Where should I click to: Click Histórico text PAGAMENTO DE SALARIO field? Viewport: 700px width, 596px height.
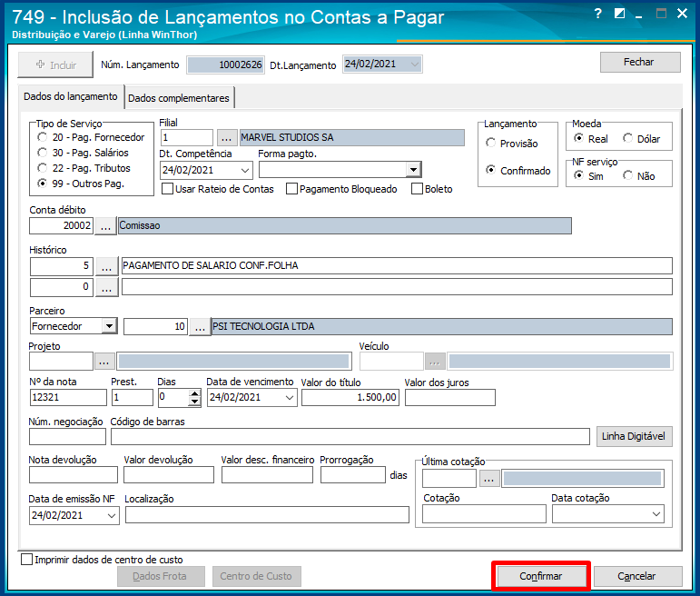pos(397,266)
